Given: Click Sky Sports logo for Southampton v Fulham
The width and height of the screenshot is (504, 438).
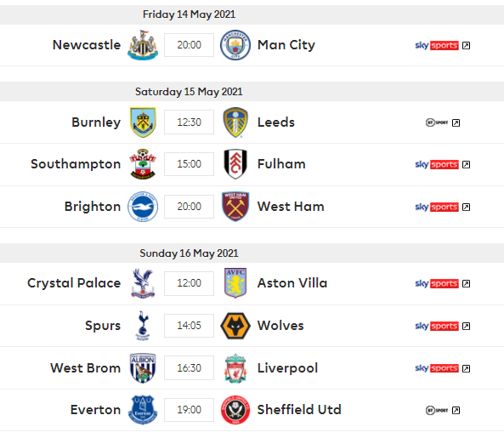Looking at the screenshot, I should coord(437,165).
